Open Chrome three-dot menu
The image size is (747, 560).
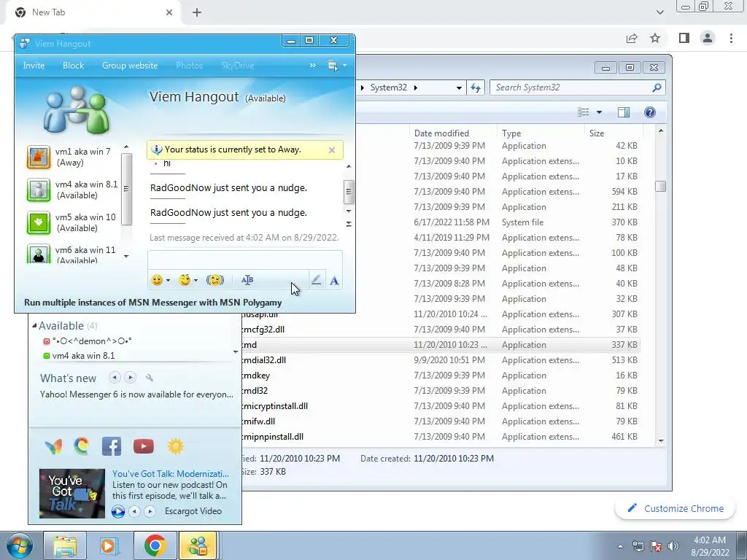coord(731,38)
